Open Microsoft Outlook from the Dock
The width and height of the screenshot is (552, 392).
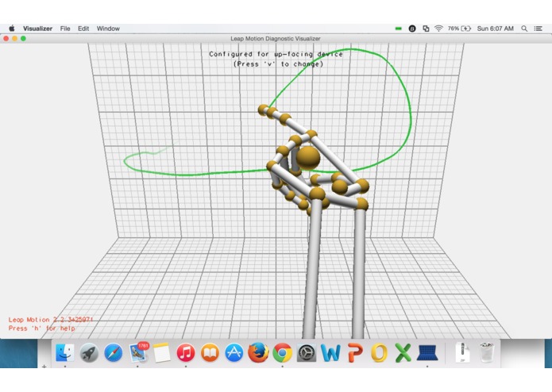pyautogui.click(x=379, y=352)
